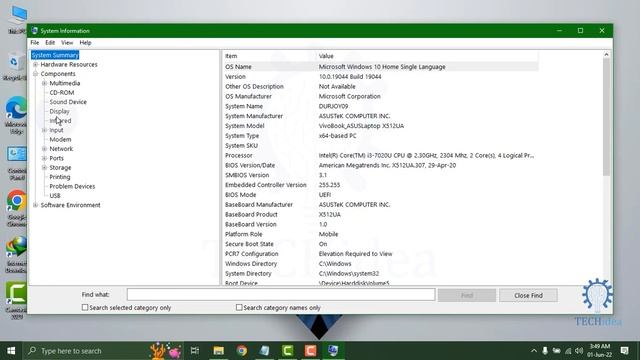Select the BIOS Mode row
The image size is (640, 360).
380,195
